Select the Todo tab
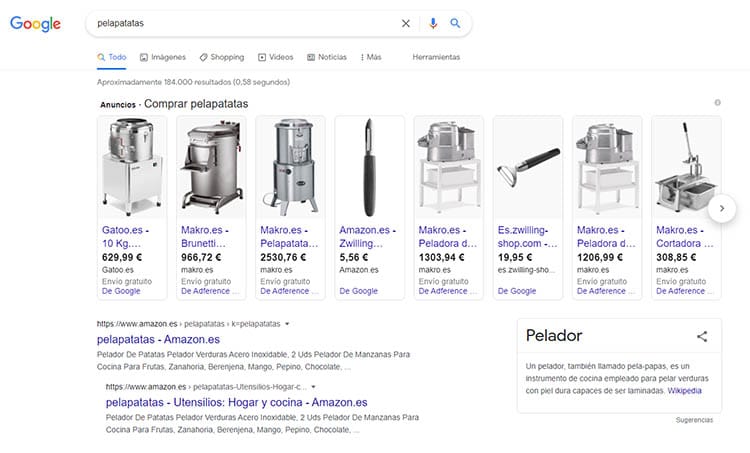Image resolution: width=750 pixels, height=453 pixels. pos(111,57)
